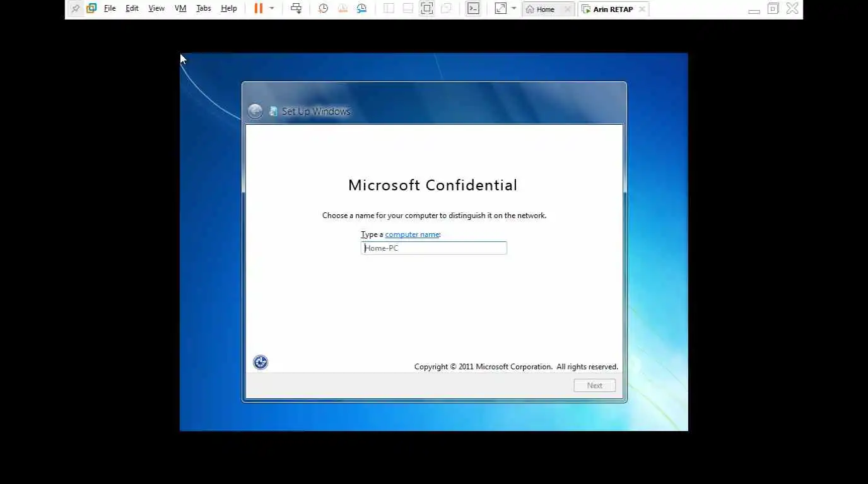The height and width of the screenshot is (484, 868).
Task: Toggle full screen mode icon
Action: tap(427, 9)
